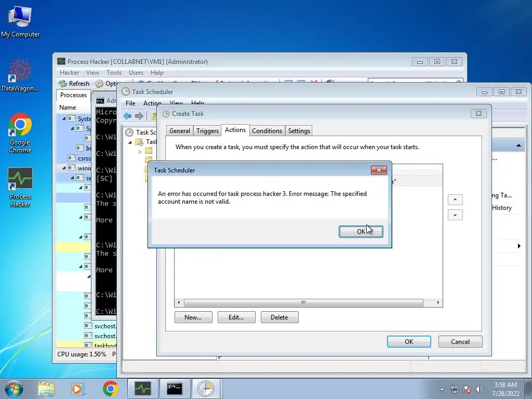The image size is (532, 399).
Task: Click the New... action button
Action: (x=193, y=317)
